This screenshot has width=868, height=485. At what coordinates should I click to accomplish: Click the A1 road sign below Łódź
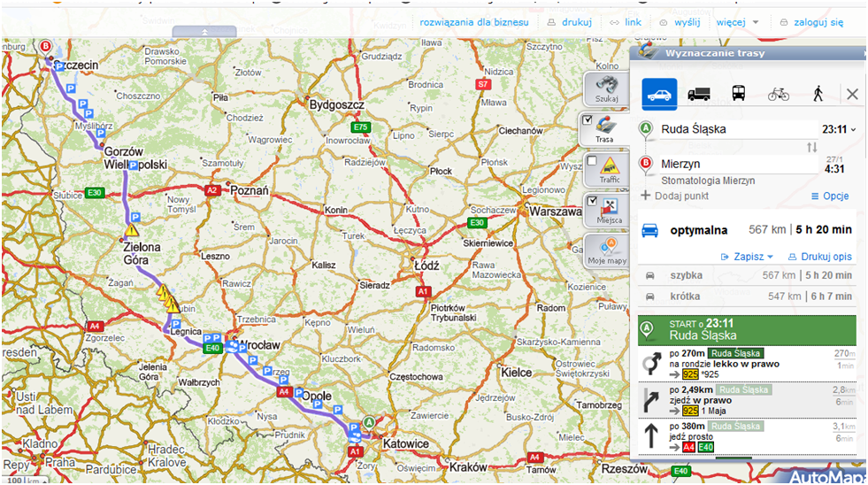pos(424,291)
